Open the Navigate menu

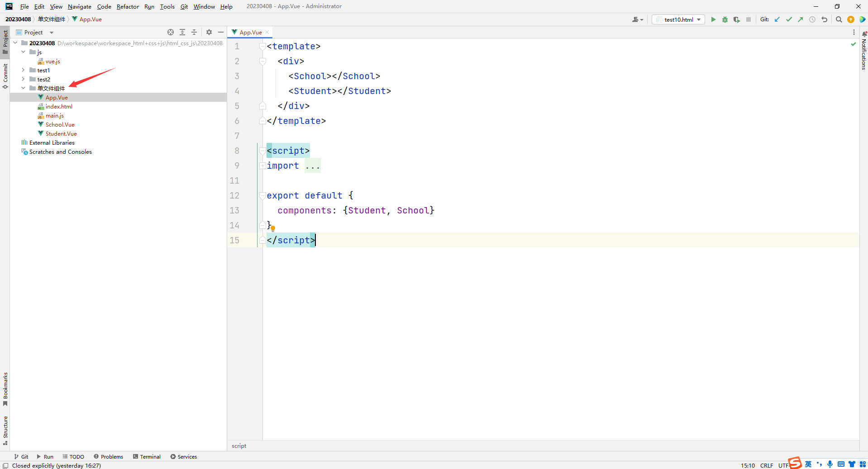coord(80,6)
